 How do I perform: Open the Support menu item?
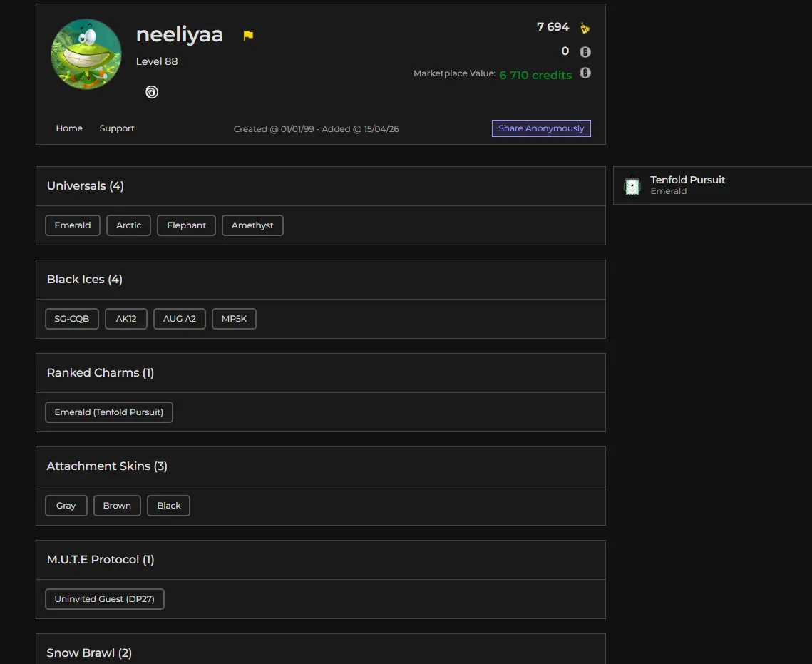pyautogui.click(x=117, y=128)
